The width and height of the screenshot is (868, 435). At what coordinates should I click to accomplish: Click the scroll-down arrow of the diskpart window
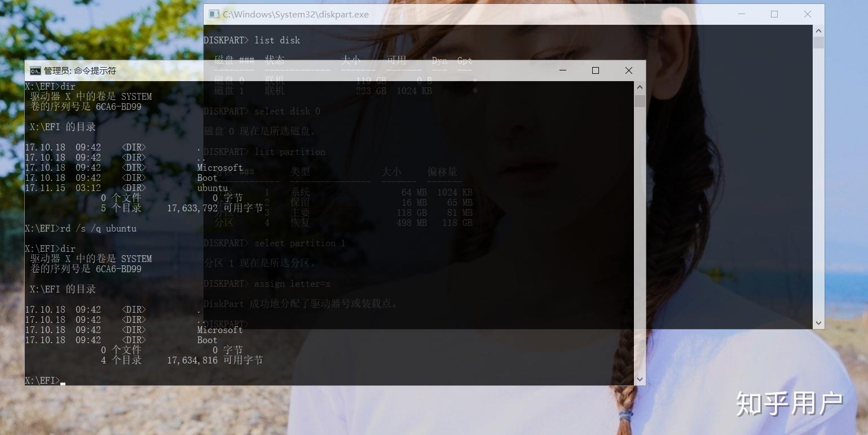tap(818, 323)
